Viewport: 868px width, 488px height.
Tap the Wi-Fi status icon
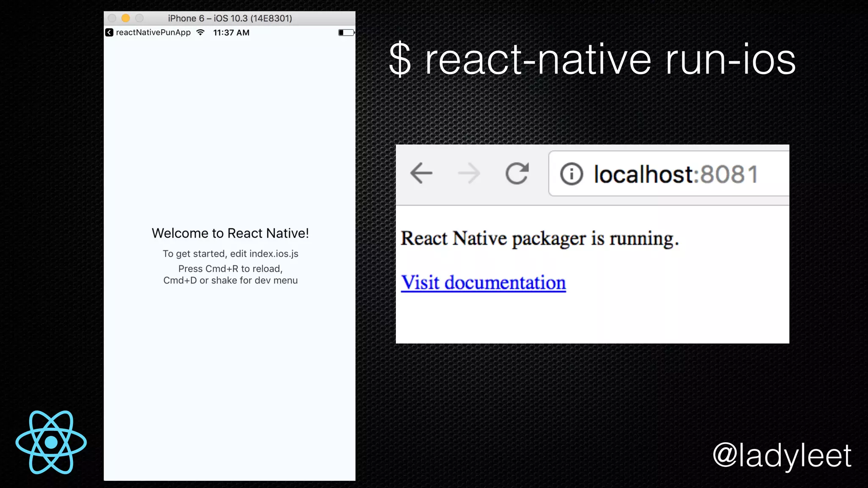(201, 32)
